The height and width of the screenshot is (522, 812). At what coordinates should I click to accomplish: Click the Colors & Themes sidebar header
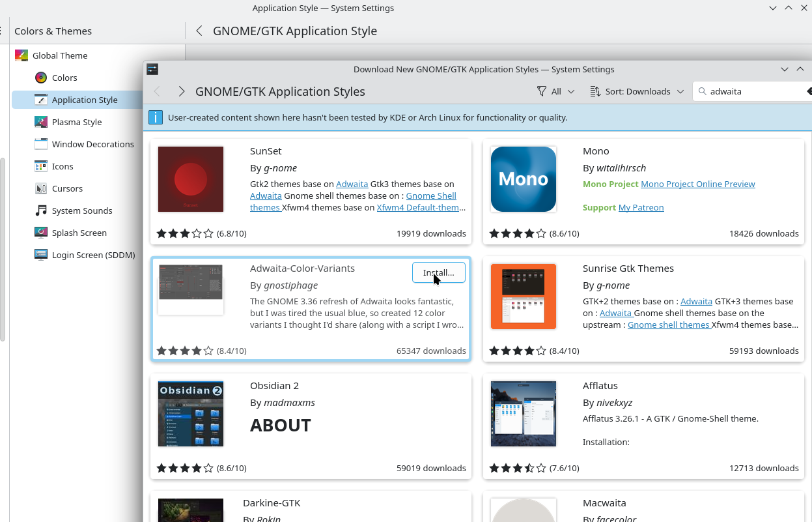click(53, 31)
